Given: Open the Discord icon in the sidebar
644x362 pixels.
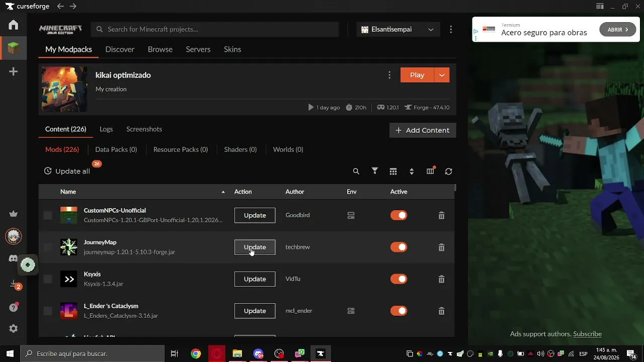Looking at the screenshot, I should [x=14, y=258].
